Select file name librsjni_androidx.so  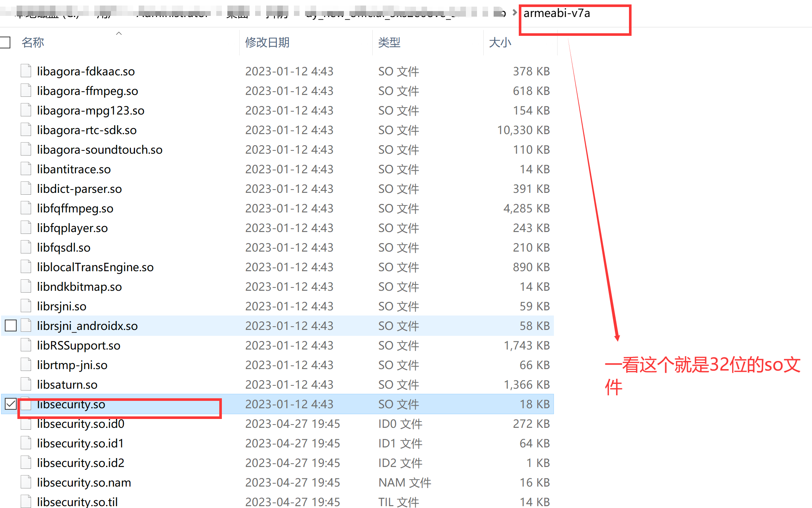(x=87, y=325)
